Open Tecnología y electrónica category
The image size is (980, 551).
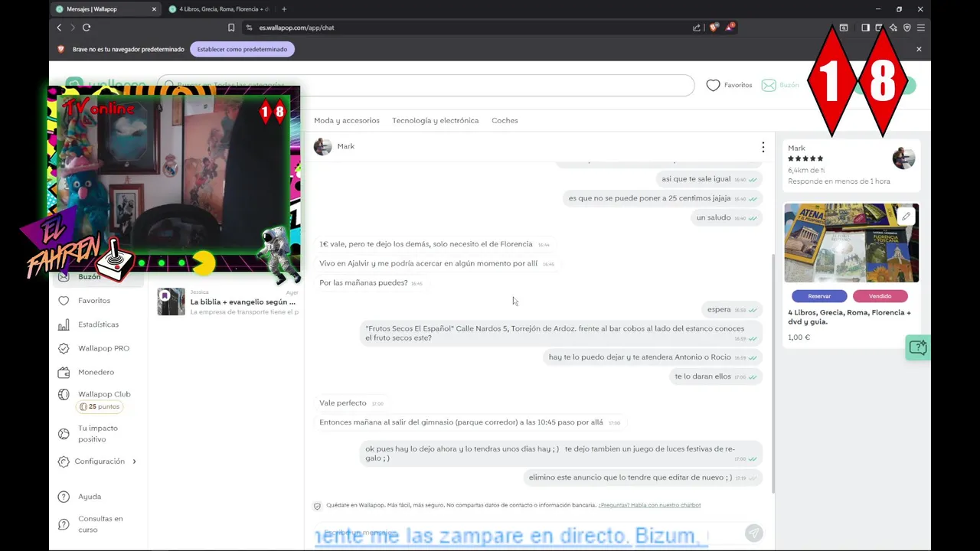point(435,120)
